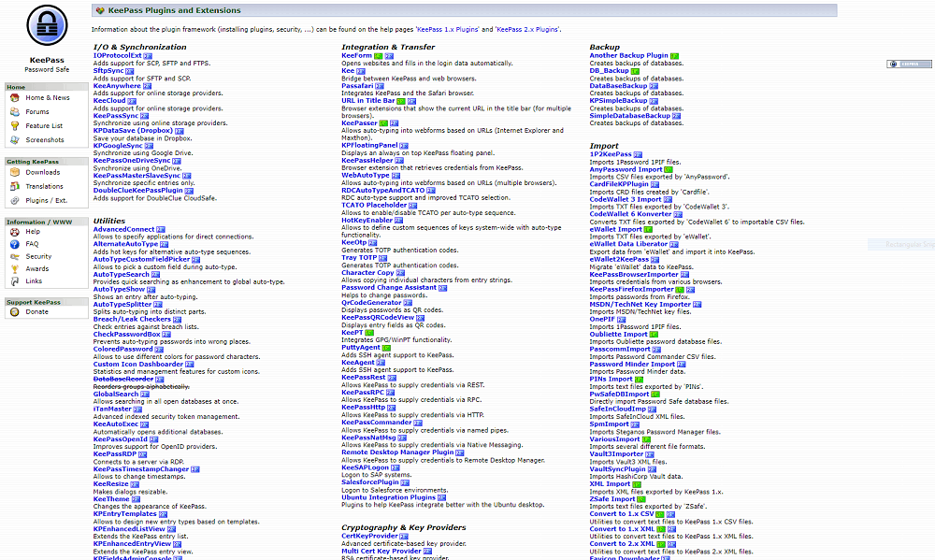Viewport: 935px width, 560px height.
Task: Click the Home & News sidebar icon
Action: point(15,97)
